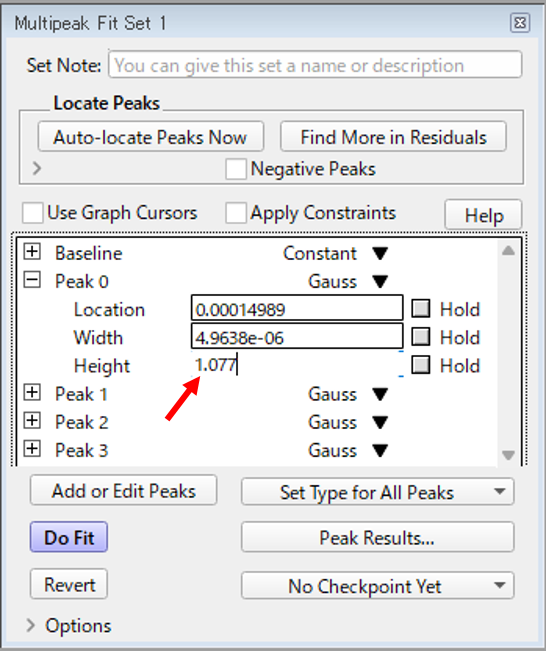Expand the Peak 2 entry
Image resolution: width=546 pixels, height=651 pixels.
coord(32,421)
